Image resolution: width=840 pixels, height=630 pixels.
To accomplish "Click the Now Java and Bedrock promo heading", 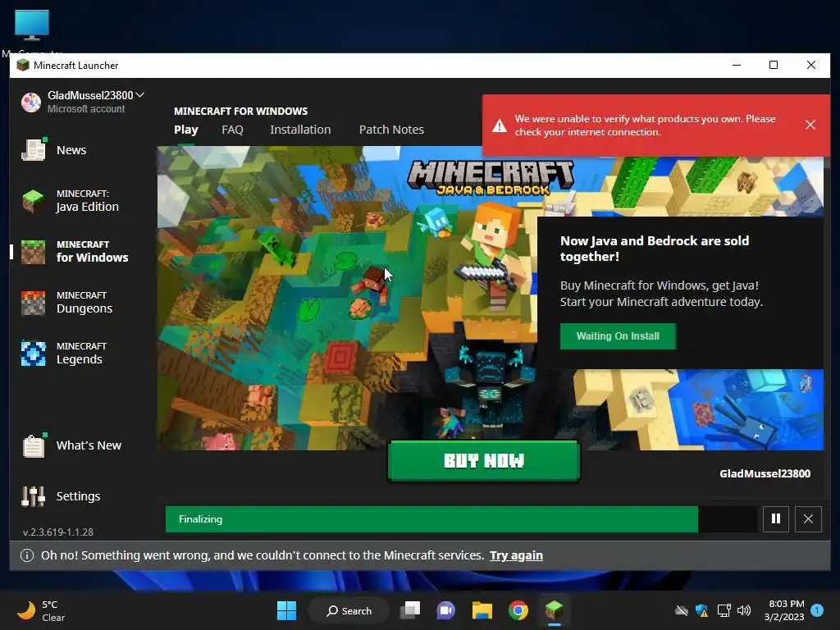I will point(655,249).
